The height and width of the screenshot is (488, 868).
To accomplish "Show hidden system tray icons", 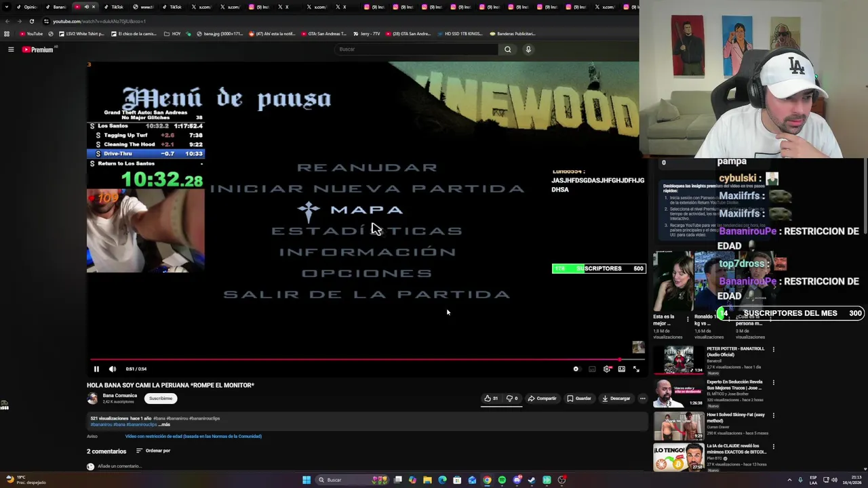I will click(x=790, y=480).
